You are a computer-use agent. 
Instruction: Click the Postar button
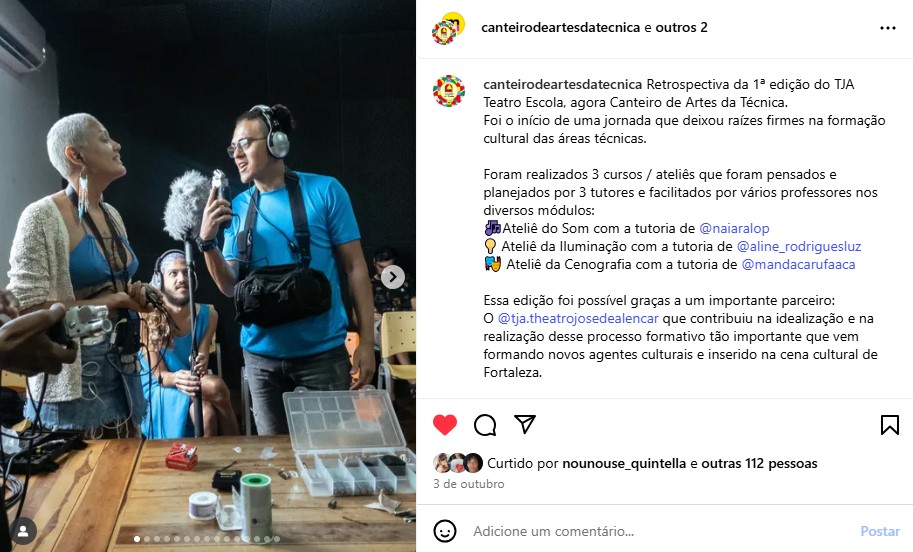(880, 531)
